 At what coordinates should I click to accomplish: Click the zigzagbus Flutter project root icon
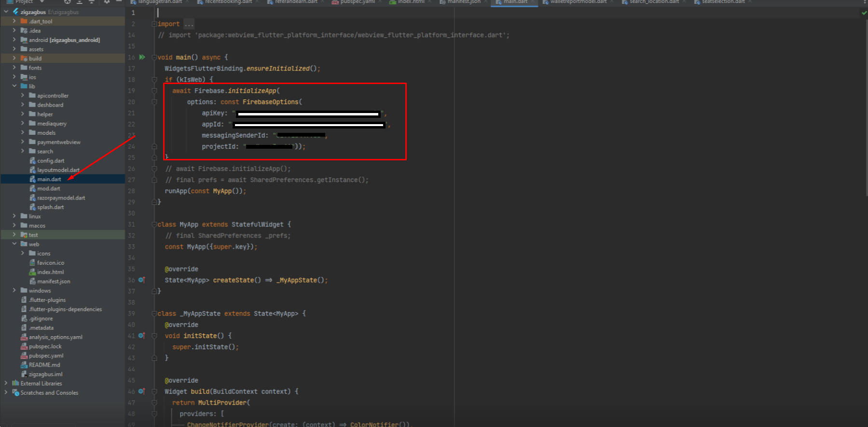(x=15, y=12)
